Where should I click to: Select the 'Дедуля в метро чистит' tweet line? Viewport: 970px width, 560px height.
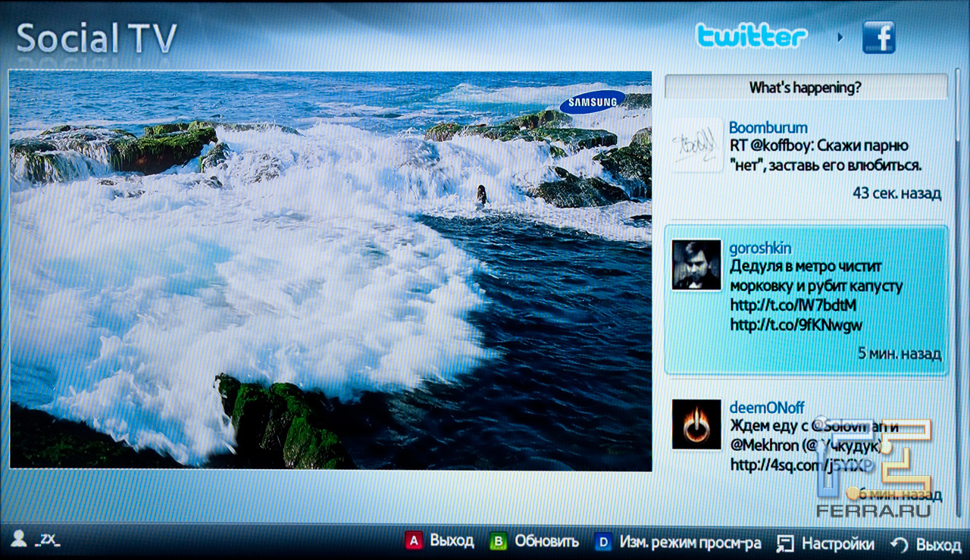click(x=806, y=267)
